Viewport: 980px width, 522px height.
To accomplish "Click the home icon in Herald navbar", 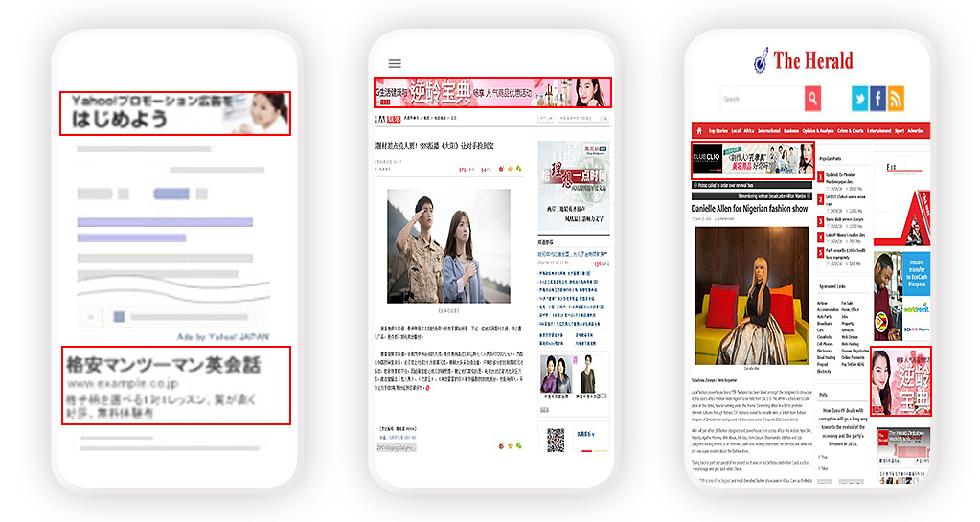I will [x=699, y=130].
